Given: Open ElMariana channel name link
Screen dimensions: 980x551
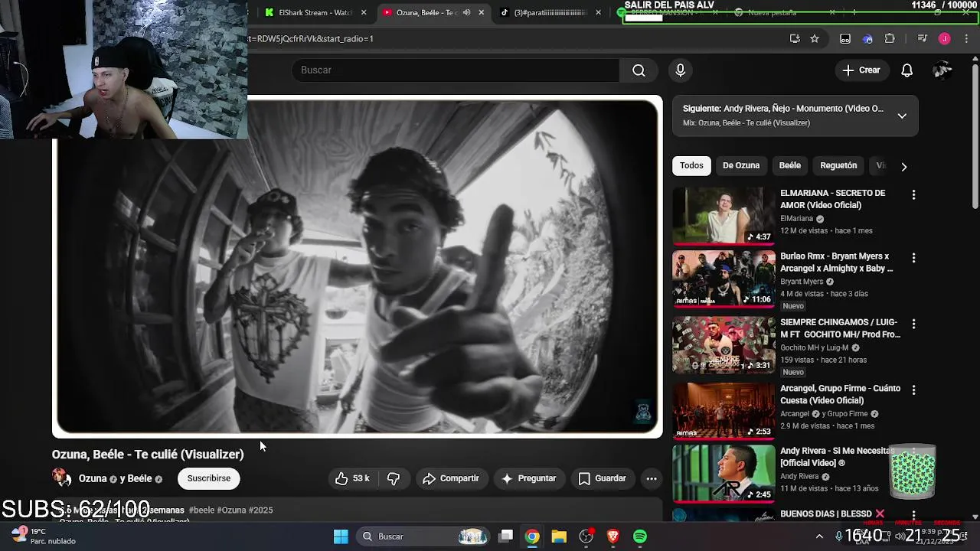Looking at the screenshot, I should 796,219.
